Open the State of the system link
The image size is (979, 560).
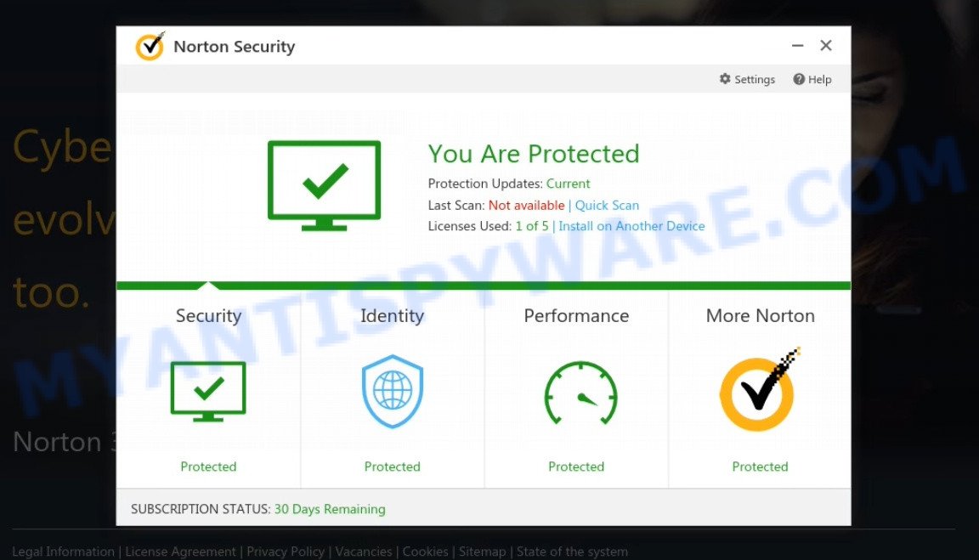tap(572, 551)
